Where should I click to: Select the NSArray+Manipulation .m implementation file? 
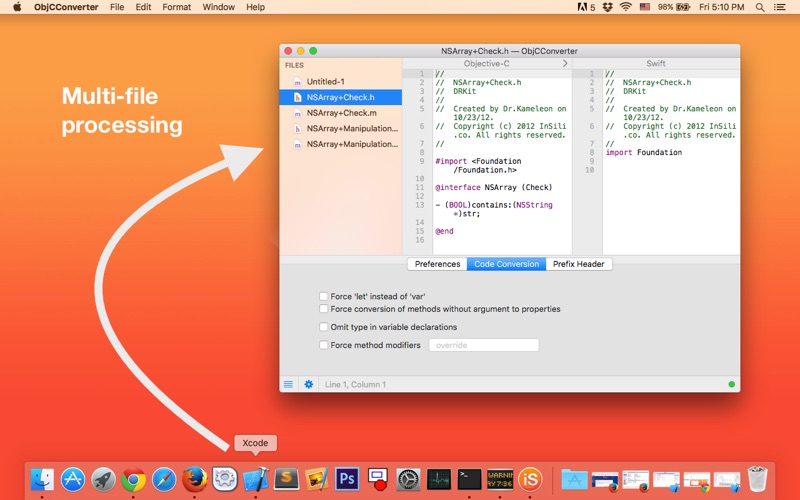click(341, 144)
